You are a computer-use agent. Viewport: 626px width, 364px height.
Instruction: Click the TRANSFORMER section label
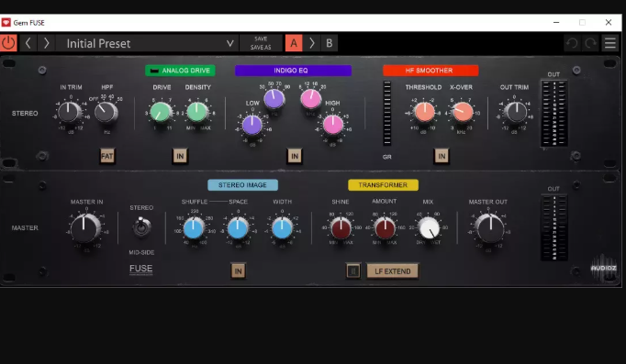[x=383, y=185]
